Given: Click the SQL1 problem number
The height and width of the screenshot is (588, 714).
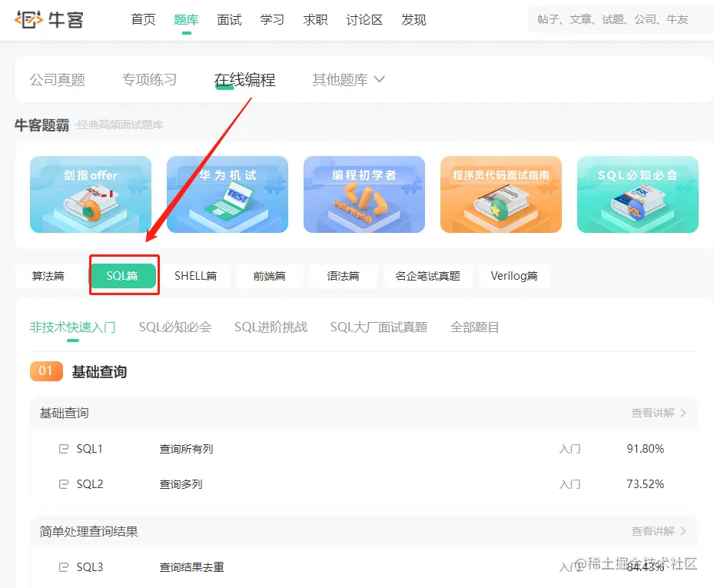Looking at the screenshot, I should point(89,449).
